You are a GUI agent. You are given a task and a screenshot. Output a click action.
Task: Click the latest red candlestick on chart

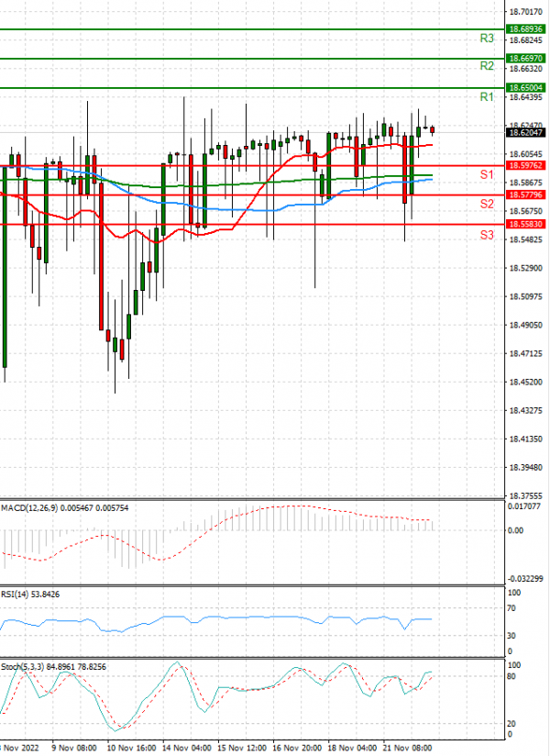(433, 129)
